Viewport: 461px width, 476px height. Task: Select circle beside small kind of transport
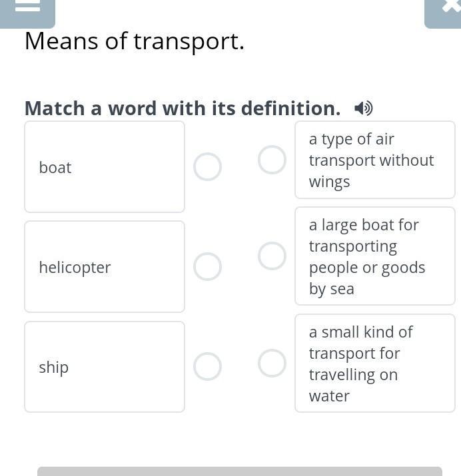click(272, 363)
